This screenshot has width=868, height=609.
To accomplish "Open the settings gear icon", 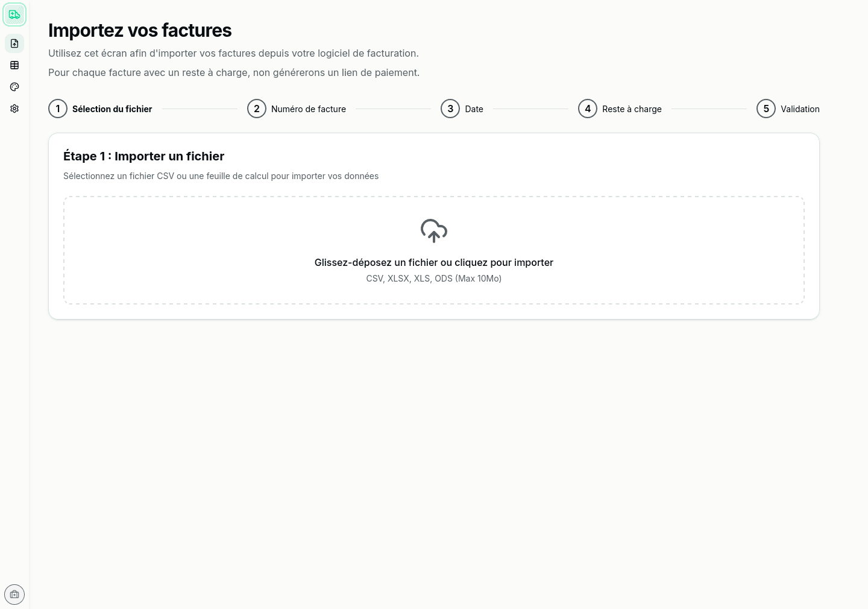I will (14, 109).
